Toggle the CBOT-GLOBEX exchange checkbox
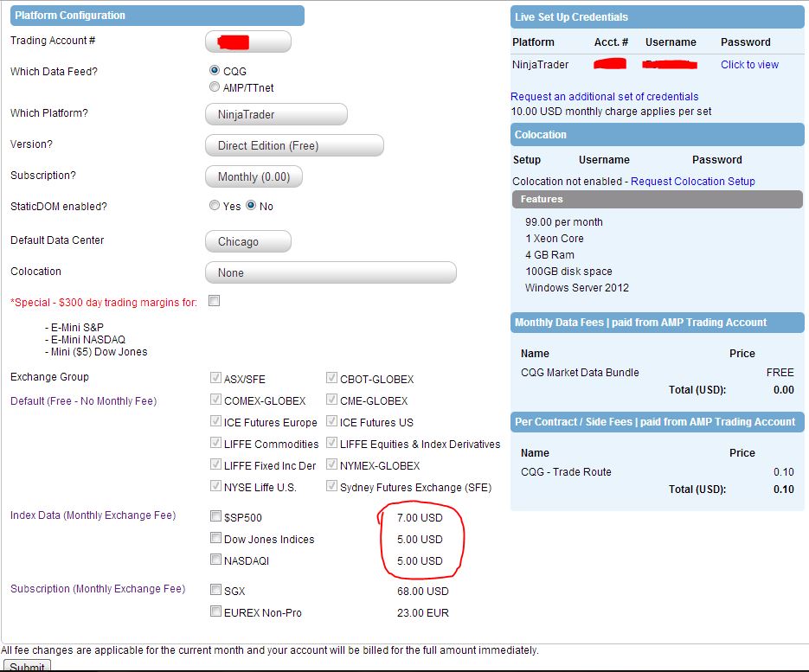Image resolution: width=809 pixels, height=672 pixels. click(x=331, y=378)
